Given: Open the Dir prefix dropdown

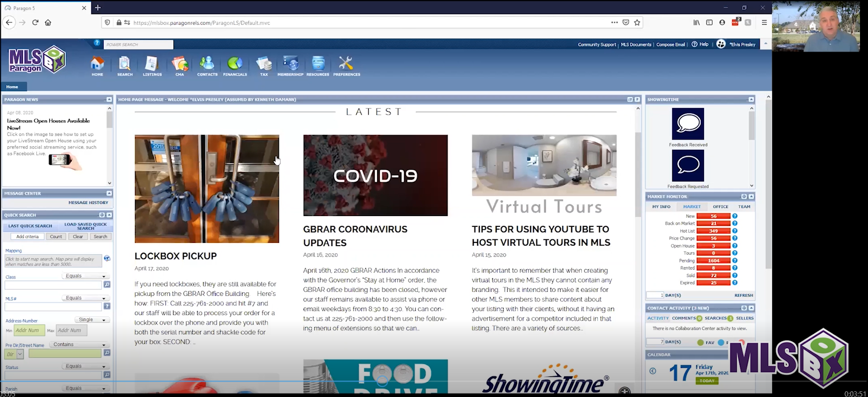Looking at the screenshot, I should pyautogui.click(x=14, y=354).
